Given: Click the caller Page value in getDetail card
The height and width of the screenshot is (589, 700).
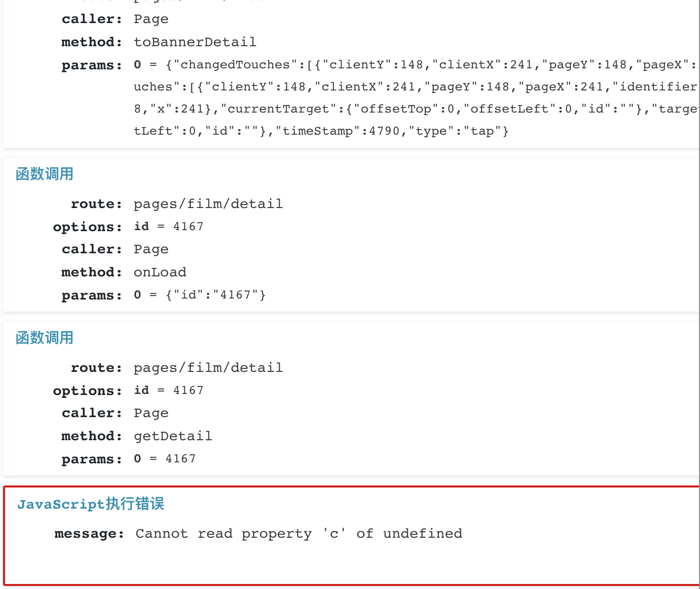Looking at the screenshot, I should pos(151,413).
